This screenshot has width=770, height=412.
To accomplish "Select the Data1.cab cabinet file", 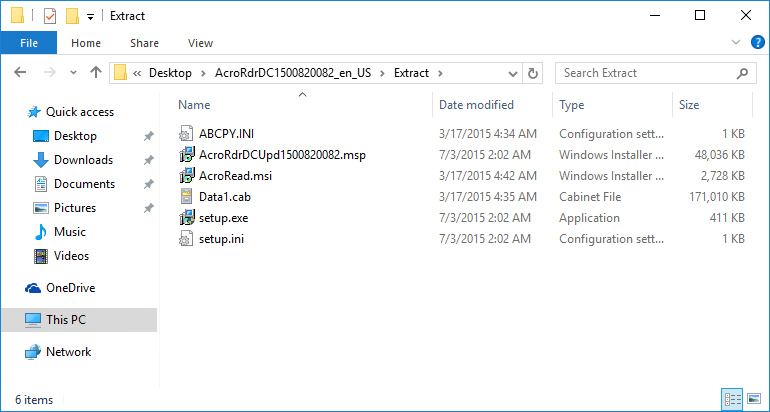I will [x=222, y=197].
